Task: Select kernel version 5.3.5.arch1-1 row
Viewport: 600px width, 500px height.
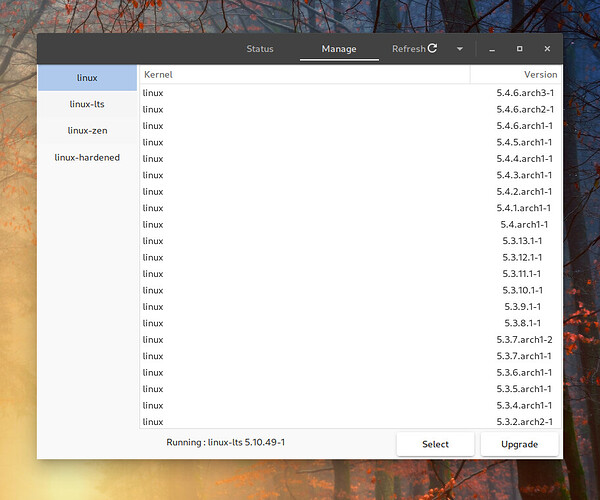Action: click(x=351, y=389)
